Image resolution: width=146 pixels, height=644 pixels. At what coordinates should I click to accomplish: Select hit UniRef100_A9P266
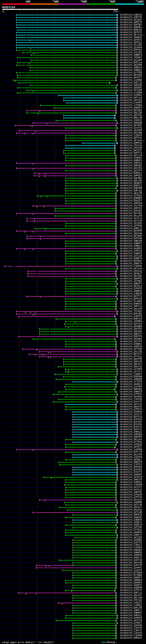pos(131,85)
